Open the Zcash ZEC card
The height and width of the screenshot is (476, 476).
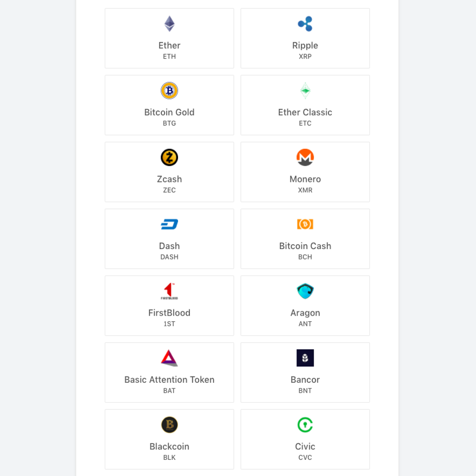coord(169,172)
